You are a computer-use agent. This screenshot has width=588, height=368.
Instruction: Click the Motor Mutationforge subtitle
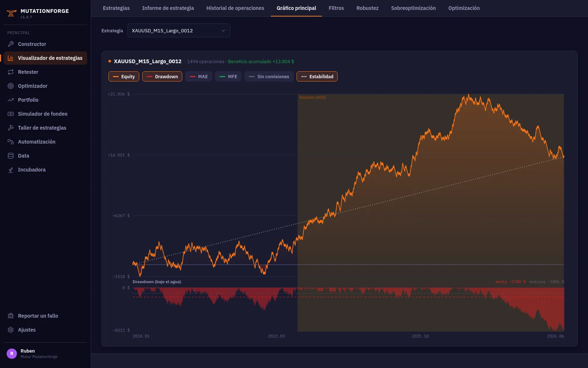[39, 357]
